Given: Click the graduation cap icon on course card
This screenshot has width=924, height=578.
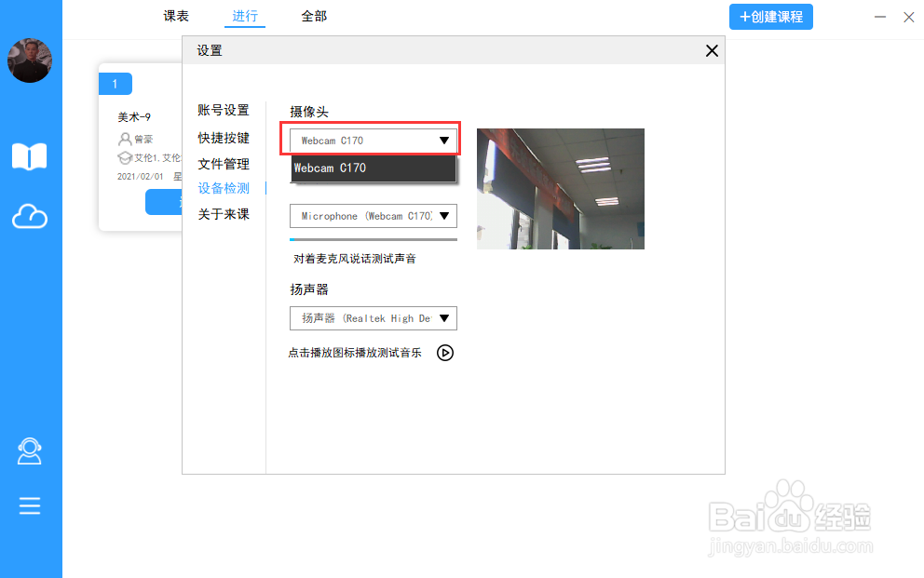Looking at the screenshot, I should coord(124,157).
